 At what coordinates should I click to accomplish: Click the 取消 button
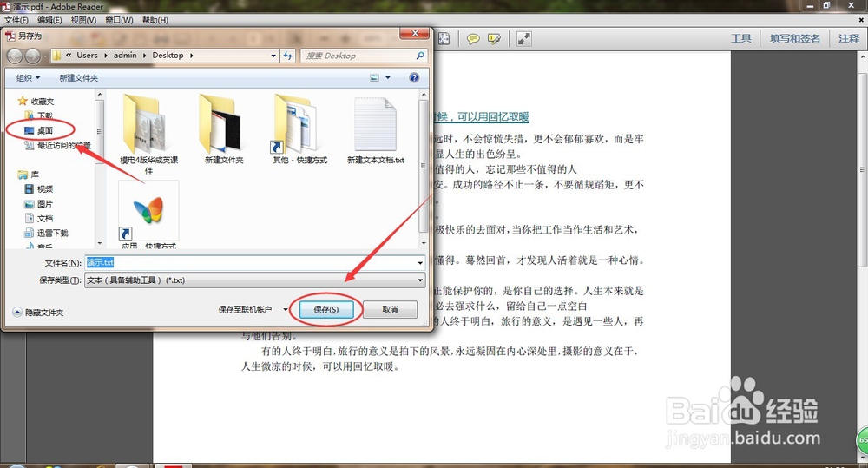coord(390,310)
